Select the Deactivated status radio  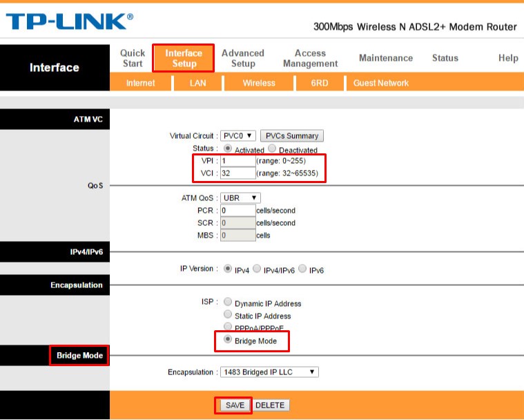pos(272,148)
